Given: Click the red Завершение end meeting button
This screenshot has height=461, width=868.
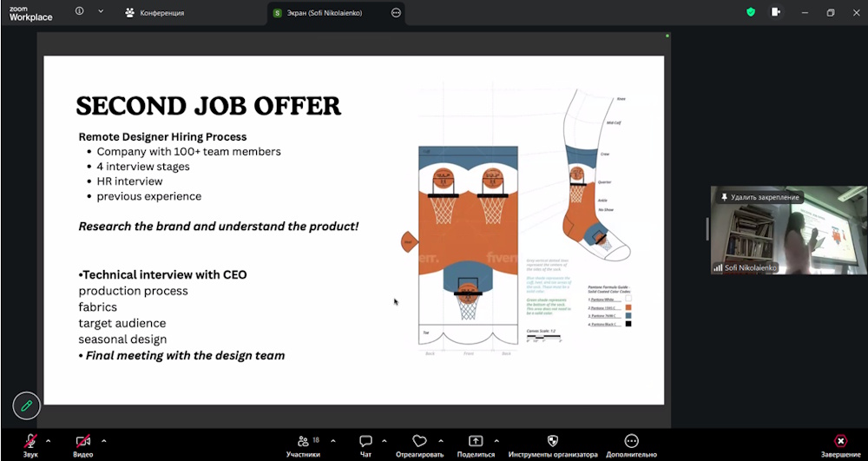Looking at the screenshot, I should pos(840,441).
